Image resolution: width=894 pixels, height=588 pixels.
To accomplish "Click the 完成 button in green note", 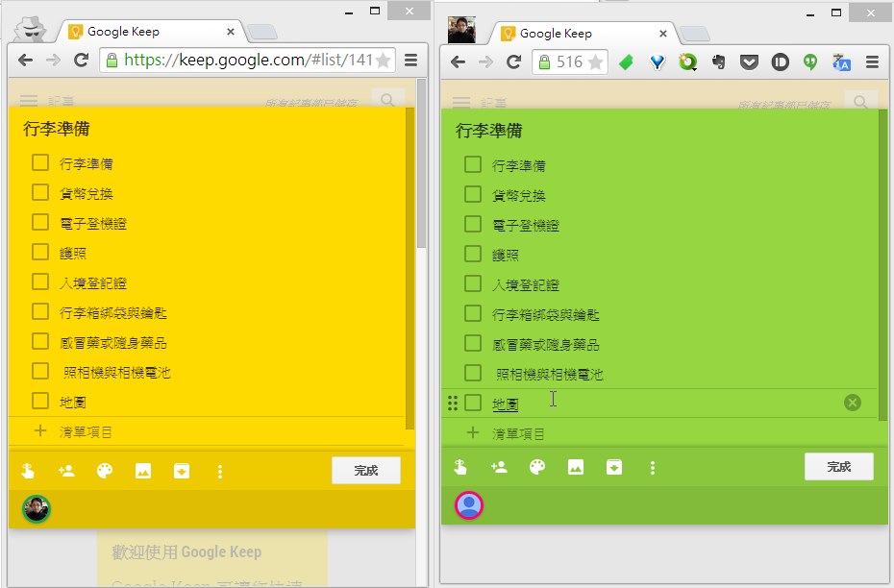I will coord(838,467).
